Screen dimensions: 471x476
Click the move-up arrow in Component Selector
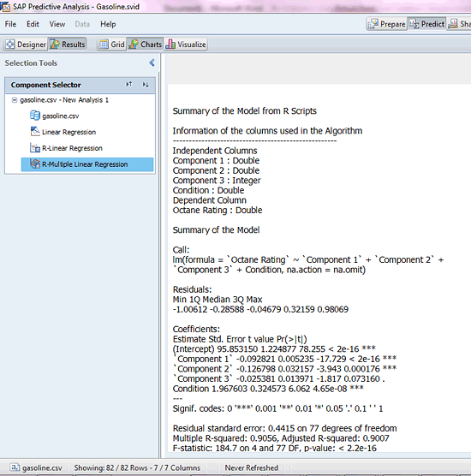[x=129, y=85]
